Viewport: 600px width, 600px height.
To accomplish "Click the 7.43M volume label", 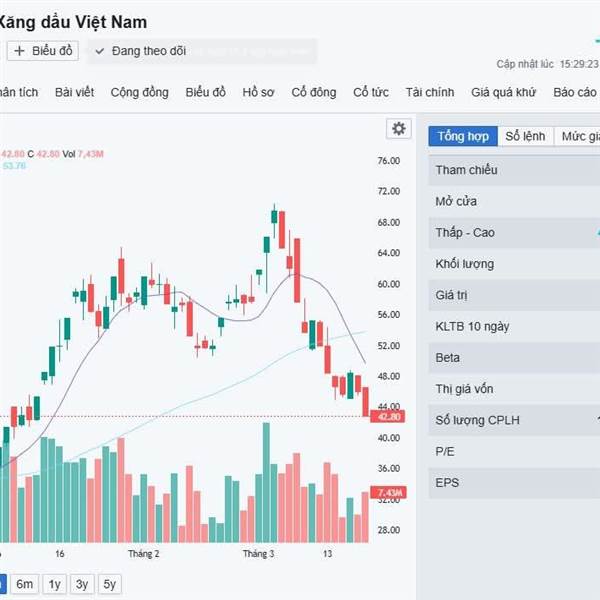I will (x=388, y=493).
